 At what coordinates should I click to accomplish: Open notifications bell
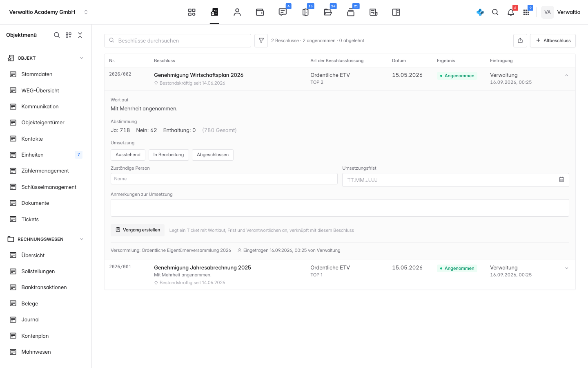pos(511,12)
